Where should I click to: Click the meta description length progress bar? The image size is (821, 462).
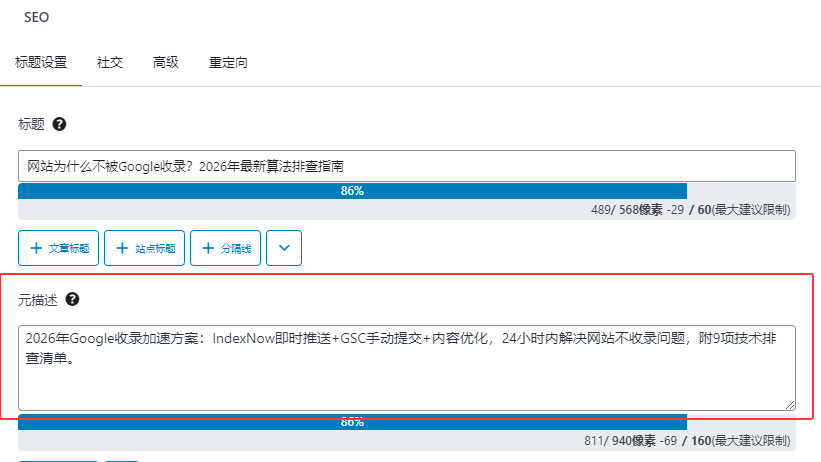click(x=352, y=422)
